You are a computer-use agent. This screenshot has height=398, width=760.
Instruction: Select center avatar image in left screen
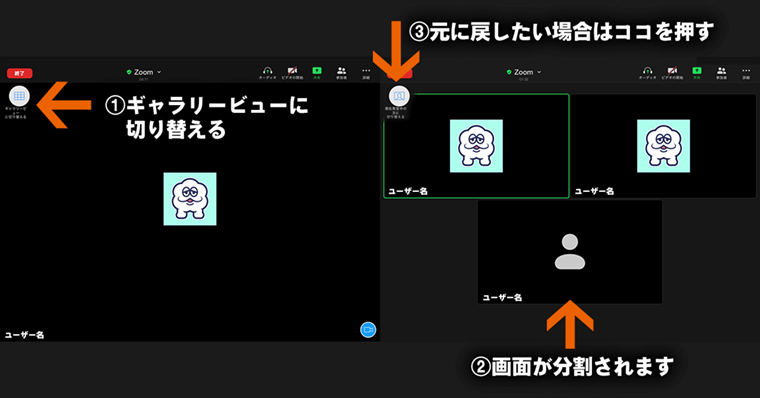[190, 199]
